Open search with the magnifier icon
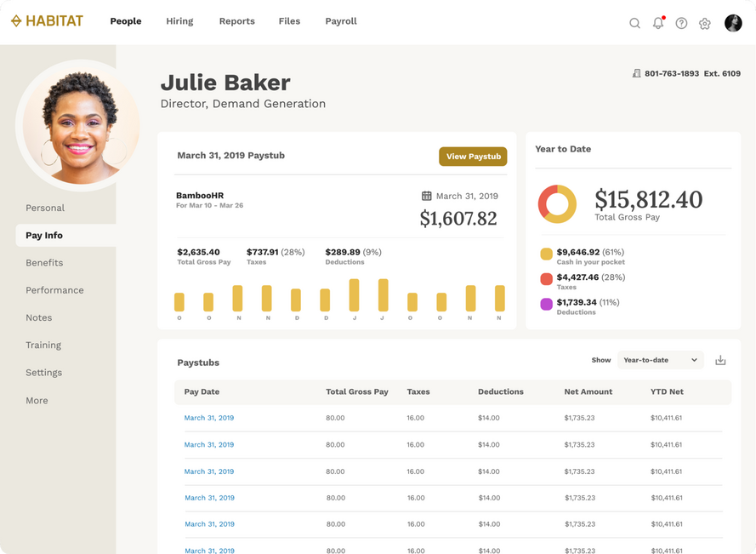 tap(634, 24)
